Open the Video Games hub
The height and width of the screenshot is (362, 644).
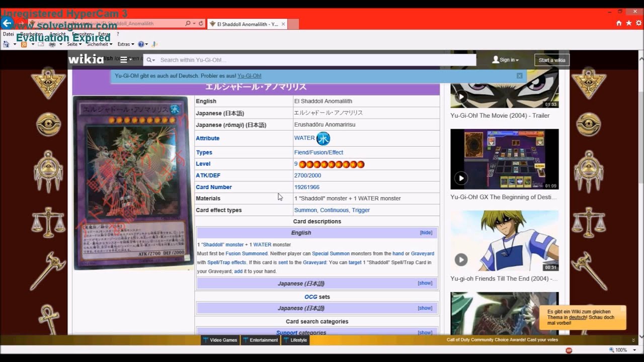[x=219, y=340]
